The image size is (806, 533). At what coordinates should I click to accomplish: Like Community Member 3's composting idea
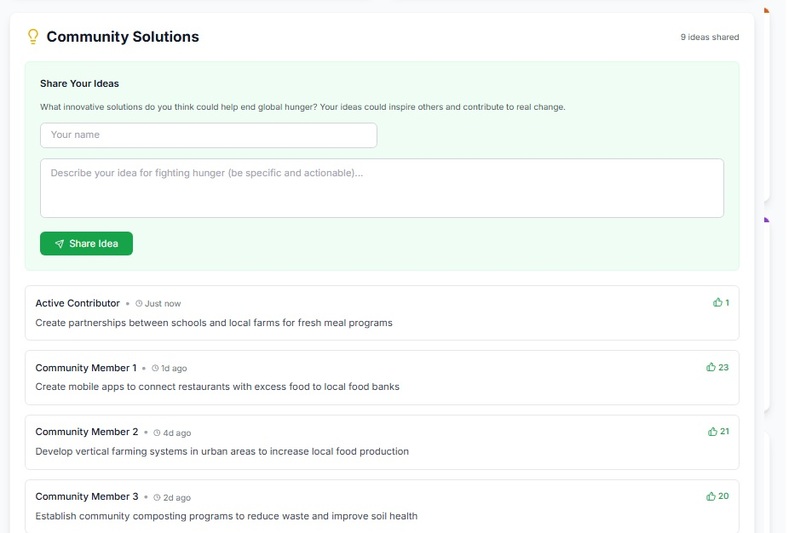pos(717,497)
